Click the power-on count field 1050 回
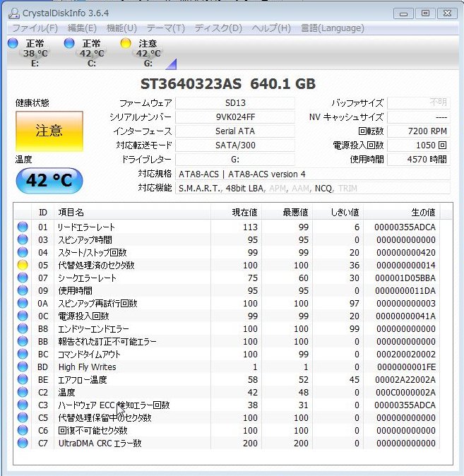The image size is (464, 476). point(419,145)
